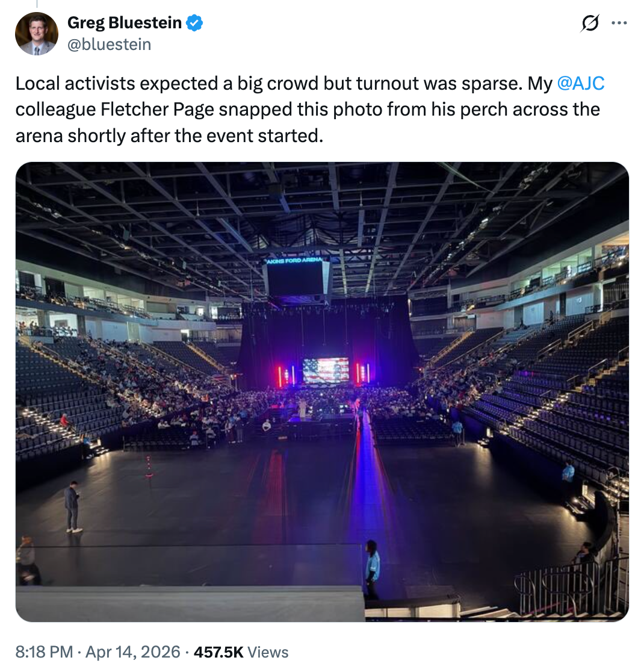
Task: Click the red stage light left of the flag screen
Action: click(280, 376)
